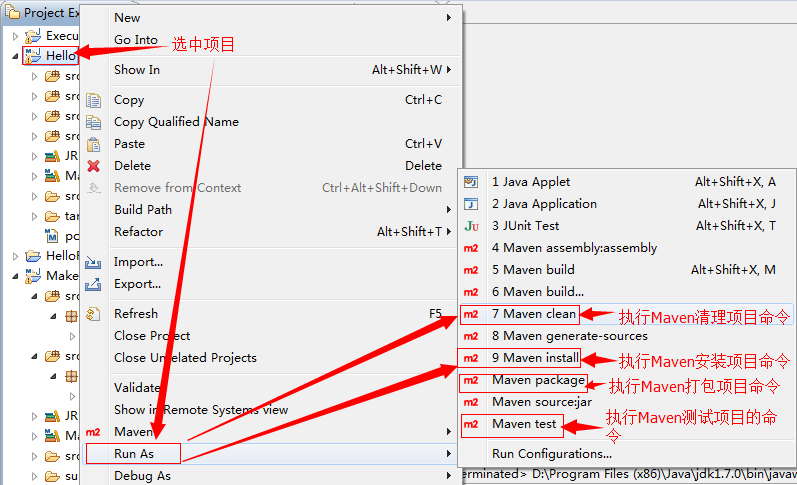This screenshot has width=797, height=485.
Task: Click the red Delete X icon
Action: click(x=93, y=166)
